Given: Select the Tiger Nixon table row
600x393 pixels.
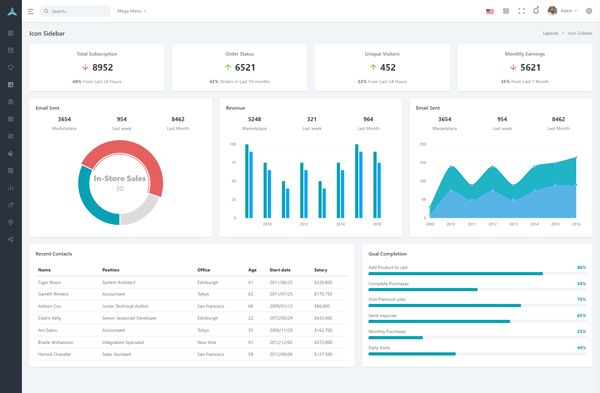Looking at the screenshot, I should pyautogui.click(x=192, y=282).
